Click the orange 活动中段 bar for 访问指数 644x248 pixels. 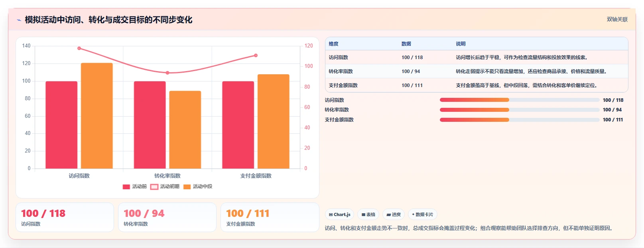97,116
